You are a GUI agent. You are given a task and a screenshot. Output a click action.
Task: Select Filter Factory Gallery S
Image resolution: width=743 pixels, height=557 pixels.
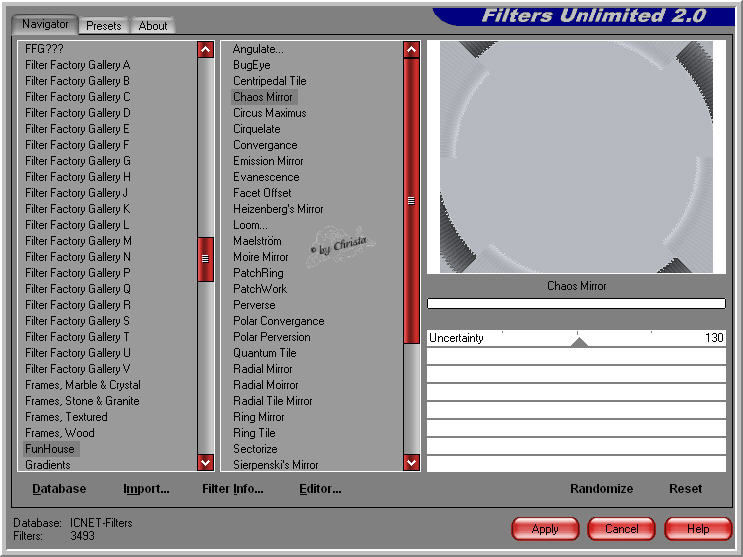click(78, 321)
